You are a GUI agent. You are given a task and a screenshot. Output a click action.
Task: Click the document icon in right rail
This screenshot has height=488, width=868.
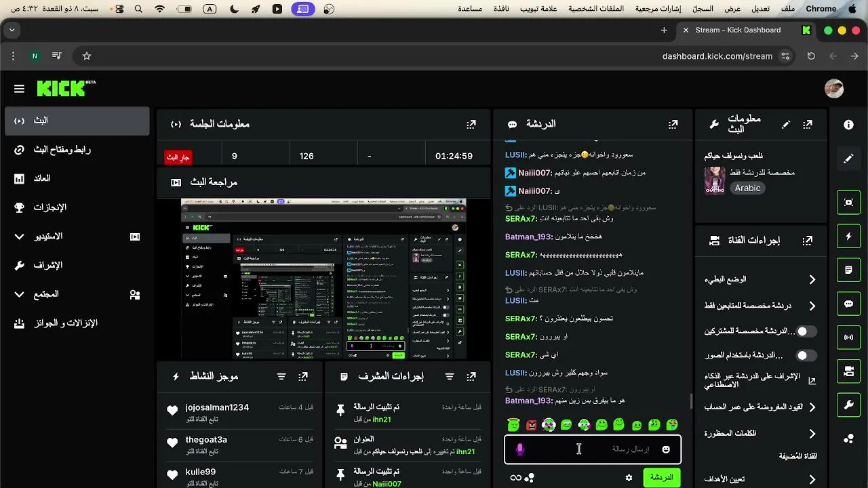(x=848, y=270)
